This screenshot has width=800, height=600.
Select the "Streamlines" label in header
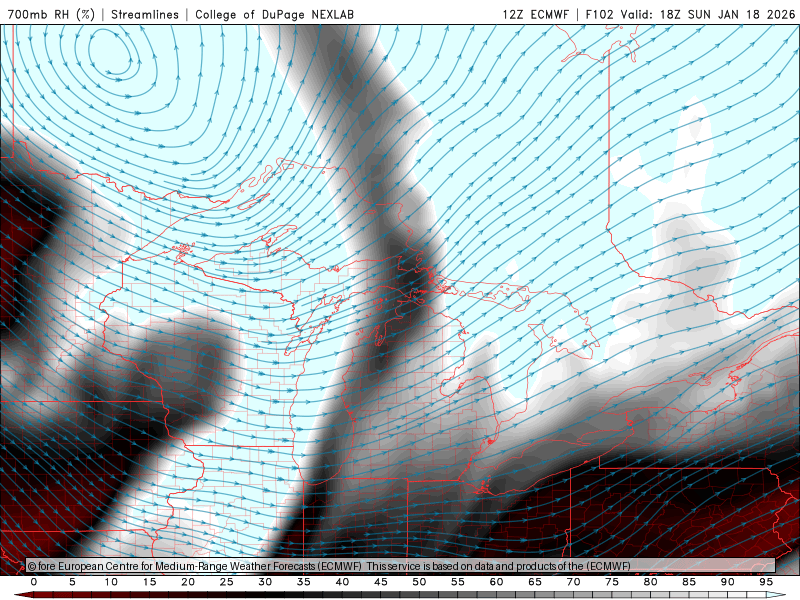click(145, 14)
